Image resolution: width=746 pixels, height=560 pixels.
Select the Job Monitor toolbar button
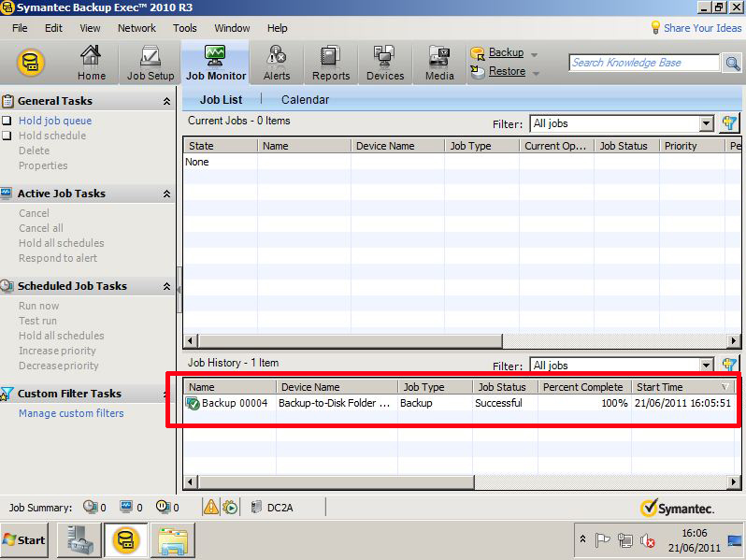(216, 63)
